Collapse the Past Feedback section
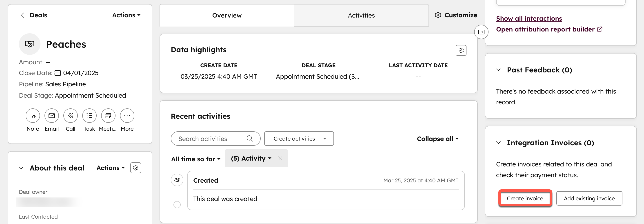Image resolution: width=644 pixels, height=224 pixels. pos(498,70)
